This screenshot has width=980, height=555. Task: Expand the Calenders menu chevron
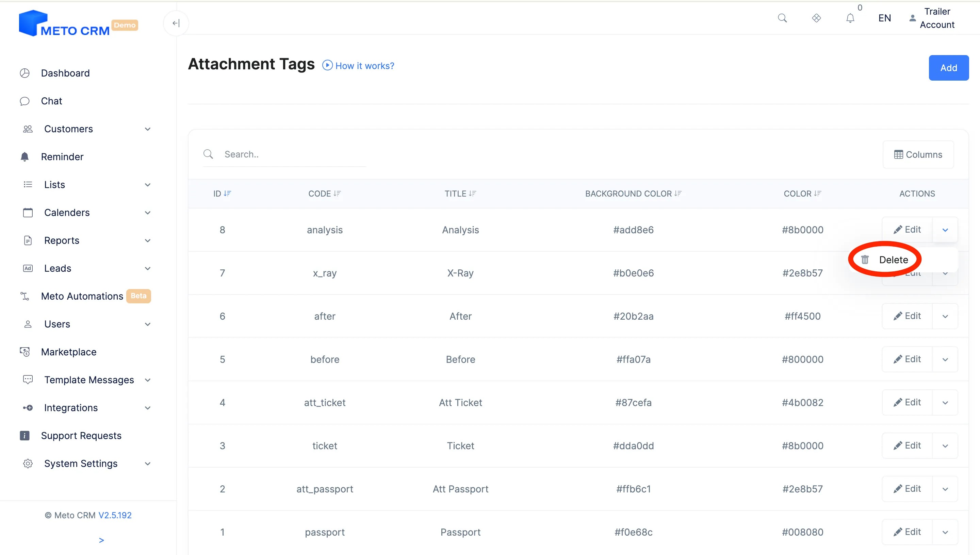coord(148,212)
